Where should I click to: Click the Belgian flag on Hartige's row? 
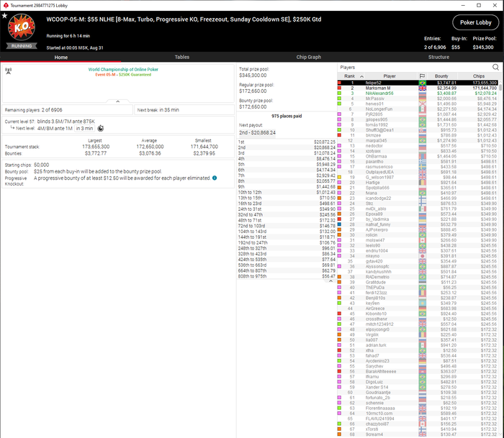click(423, 183)
